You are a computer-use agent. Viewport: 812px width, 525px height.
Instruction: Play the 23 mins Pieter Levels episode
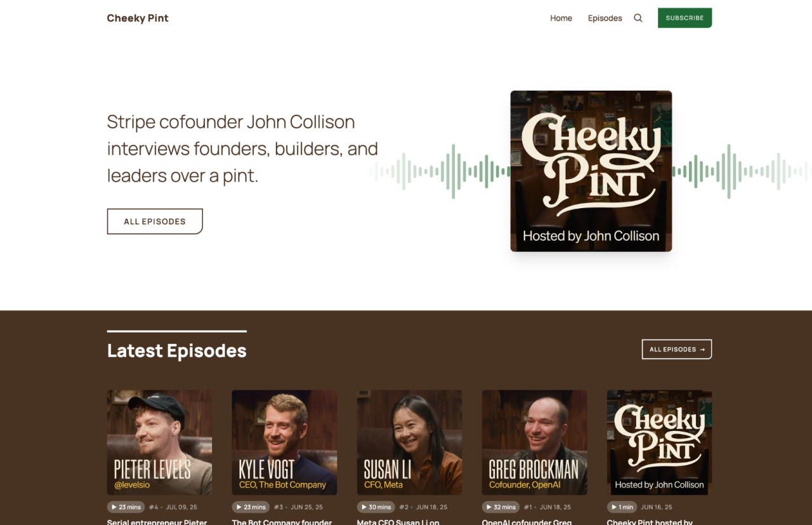click(126, 507)
